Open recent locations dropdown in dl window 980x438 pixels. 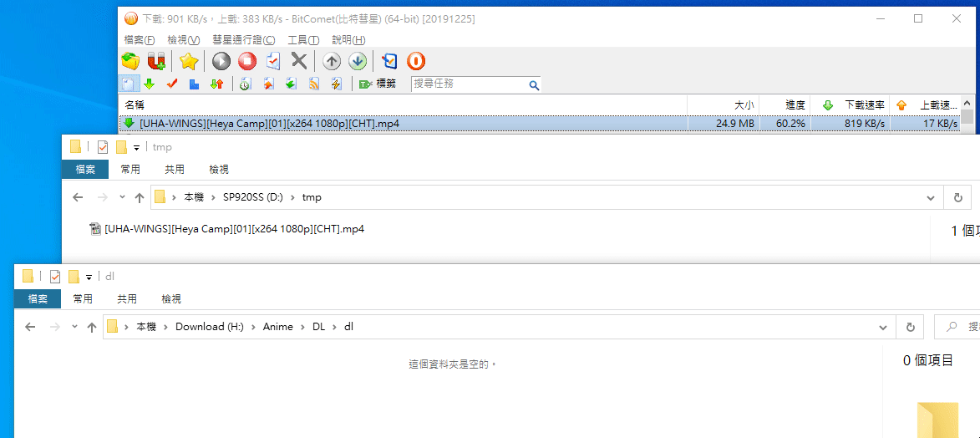click(x=74, y=327)
